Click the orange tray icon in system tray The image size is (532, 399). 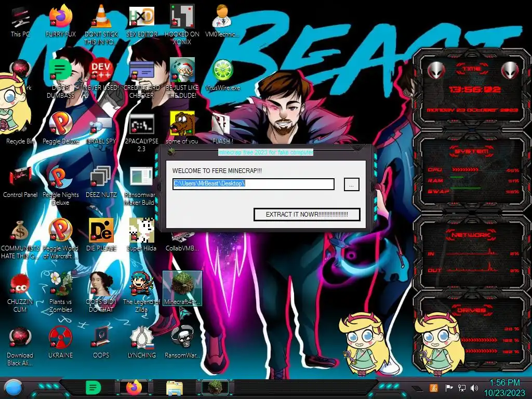tap(434, 388)
